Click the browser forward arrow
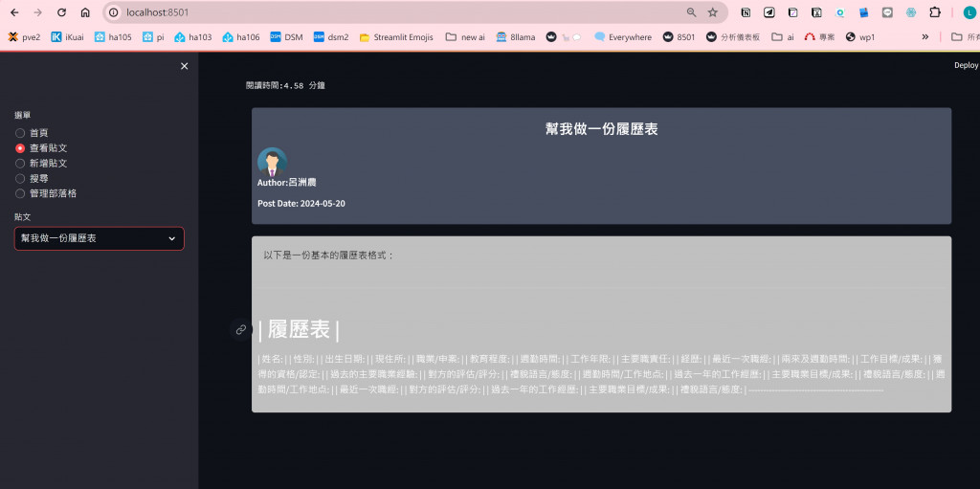Viewport: 980px width, 489px height. coord(37,12)
